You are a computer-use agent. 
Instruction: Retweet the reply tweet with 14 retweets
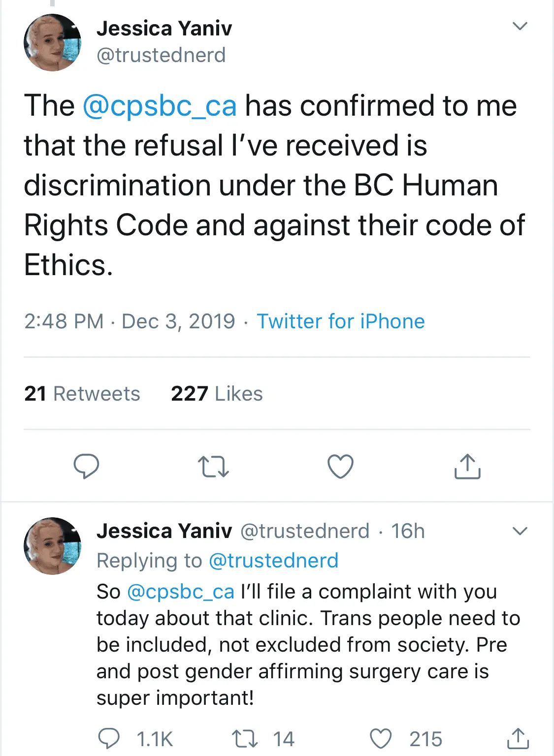(245, 739)
